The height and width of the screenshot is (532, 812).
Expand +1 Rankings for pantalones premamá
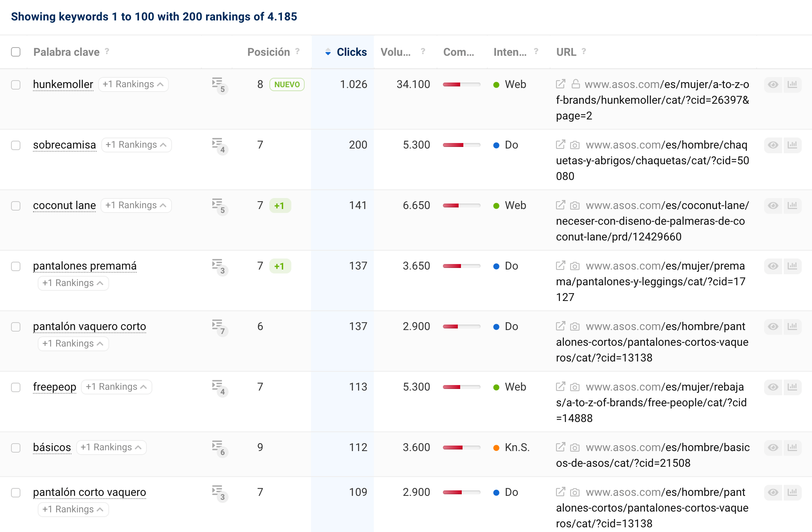(73, 283)
